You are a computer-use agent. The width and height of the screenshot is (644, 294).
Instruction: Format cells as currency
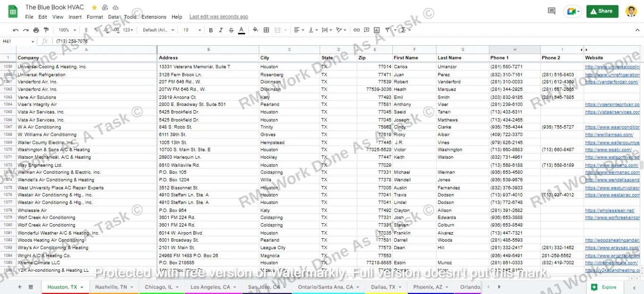click(x=86, y=30)
